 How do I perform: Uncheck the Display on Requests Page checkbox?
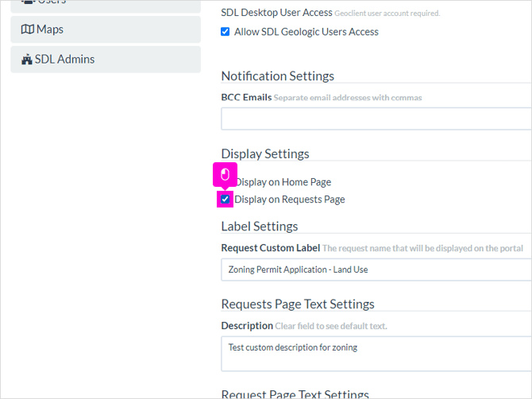pos(225,199)
